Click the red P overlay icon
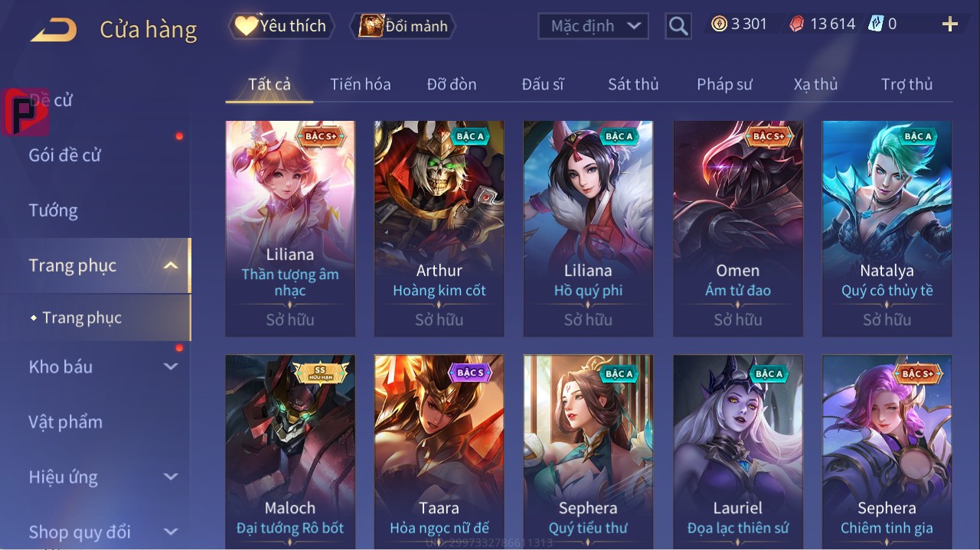980x550 pixels. pos(25,112)
